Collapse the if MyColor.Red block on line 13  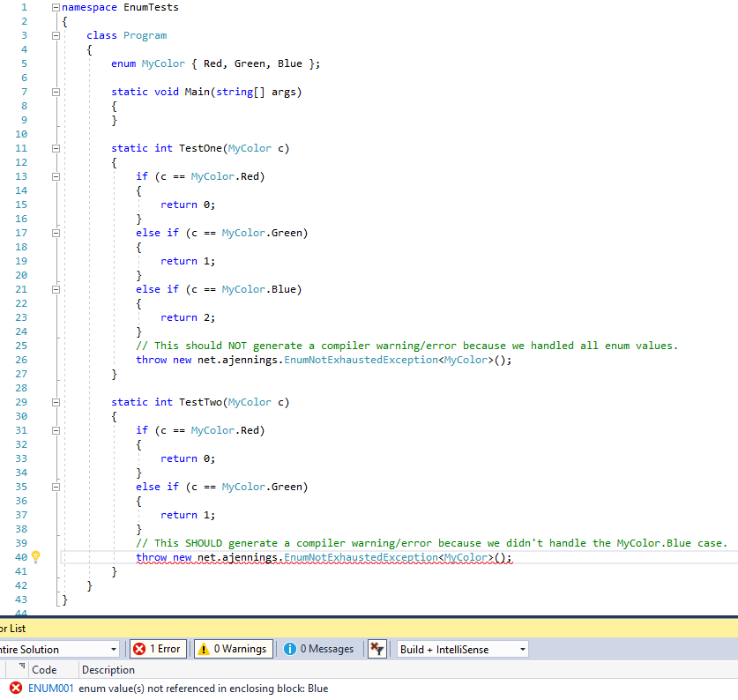[56, 177]
